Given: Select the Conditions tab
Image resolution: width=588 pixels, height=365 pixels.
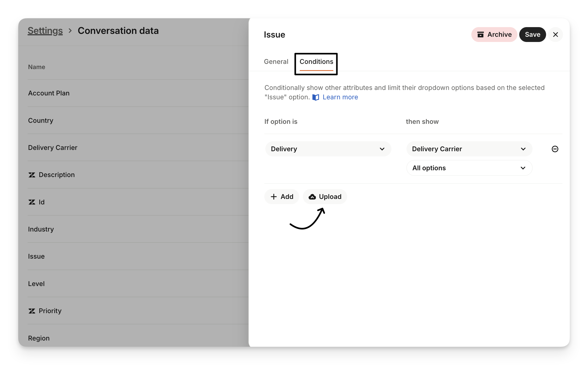Looking at the screenshot, I should point(316,62).
